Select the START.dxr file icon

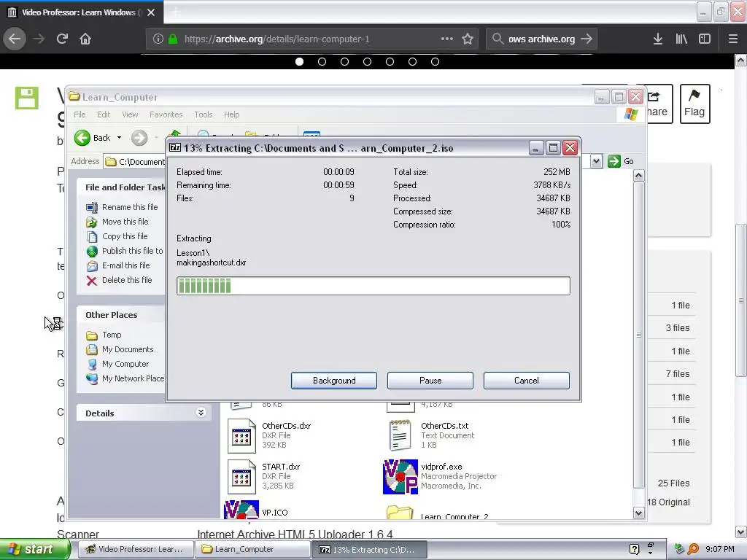click(x=241, y=477)
